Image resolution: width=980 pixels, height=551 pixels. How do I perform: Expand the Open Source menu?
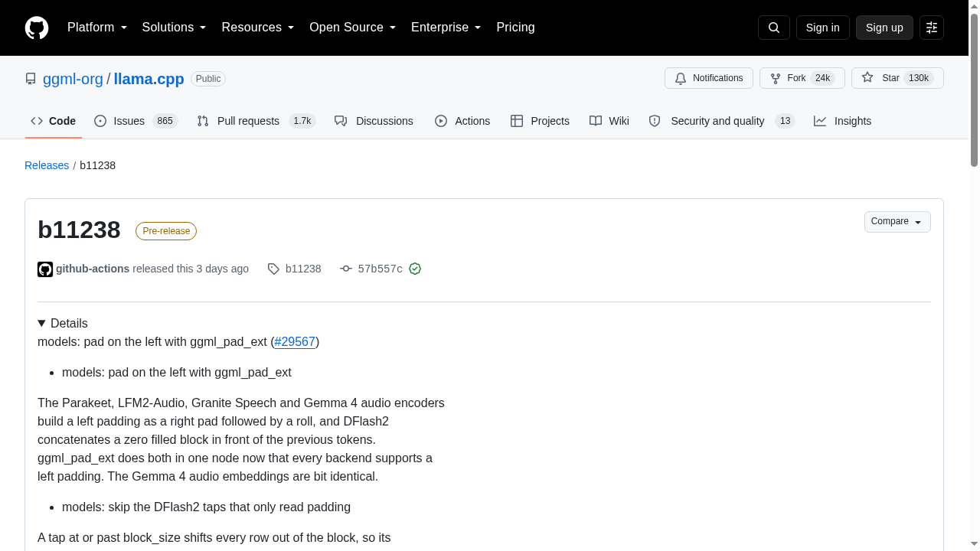tap(353, 28)
